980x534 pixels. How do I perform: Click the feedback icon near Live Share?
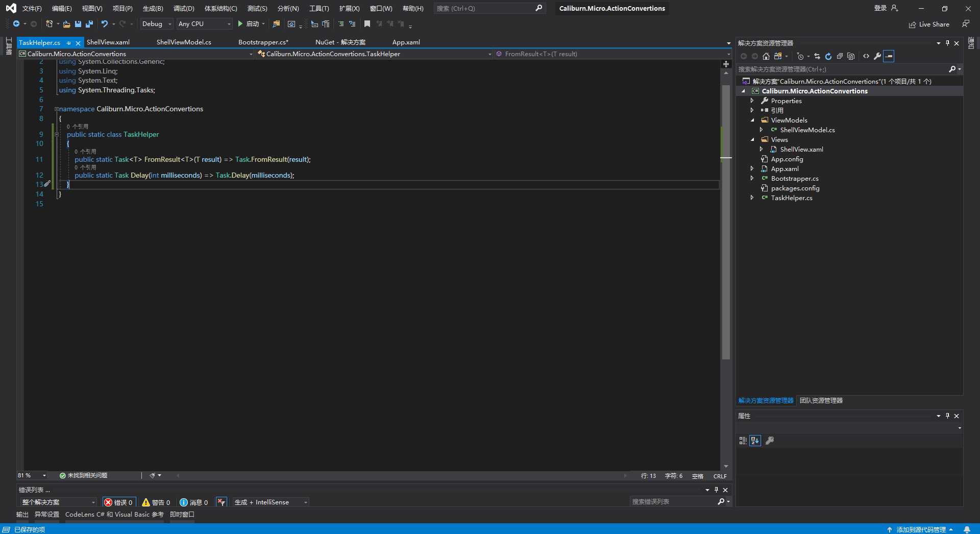pos(966,24)
